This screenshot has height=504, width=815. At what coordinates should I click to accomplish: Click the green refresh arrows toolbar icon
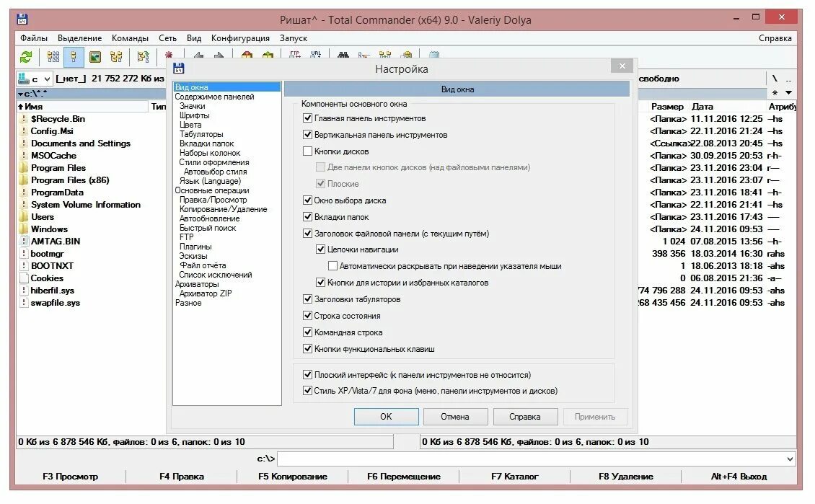pyautogui.click(x=25, y=57)
